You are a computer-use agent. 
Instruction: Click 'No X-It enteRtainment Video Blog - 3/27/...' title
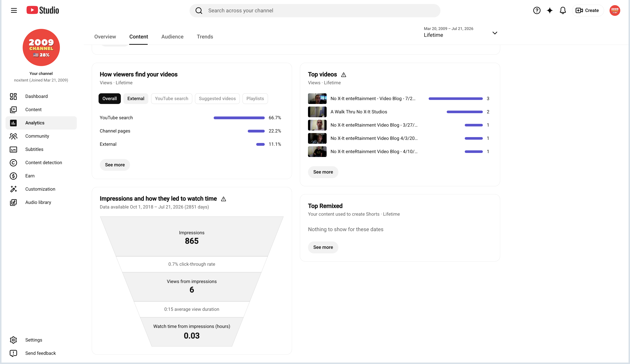(374, 125)
